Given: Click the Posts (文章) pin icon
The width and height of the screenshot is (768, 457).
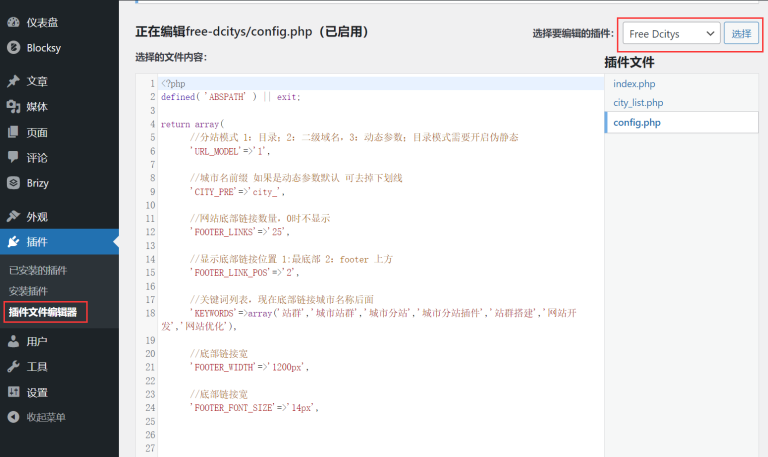Looking at the screenshot, I should [13, 81].
